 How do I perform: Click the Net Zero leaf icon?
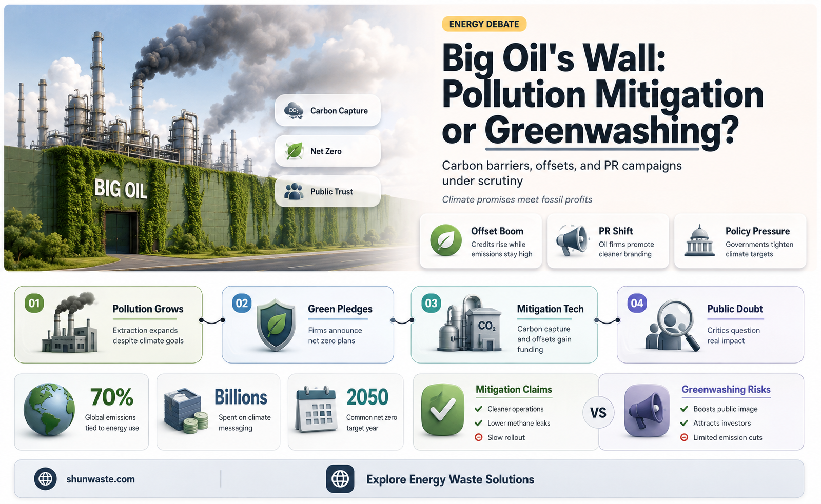pos(294,151)
